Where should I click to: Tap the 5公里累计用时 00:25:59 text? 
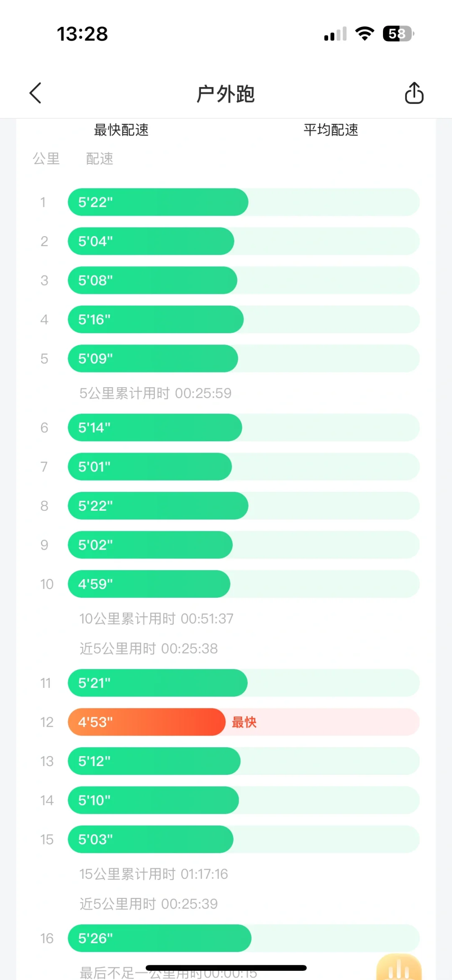(155, 393)
